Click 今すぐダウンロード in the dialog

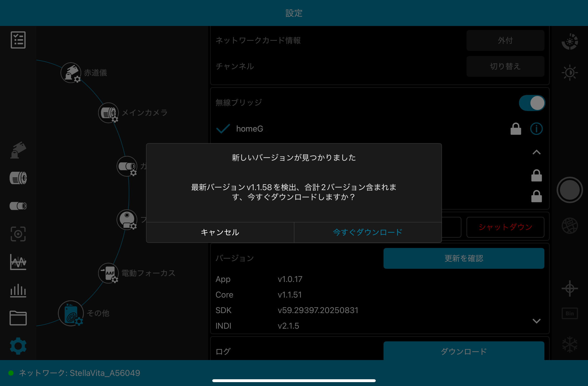368,232
